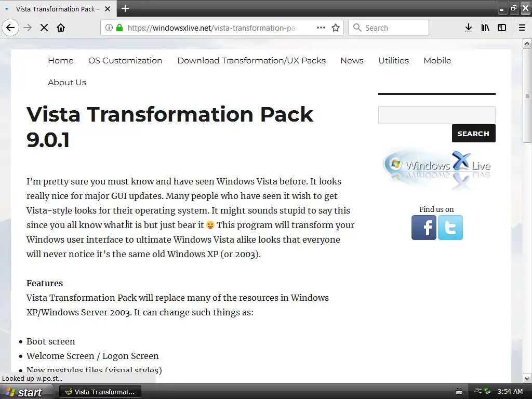Click the bold Features heading
Screen dimensions: 532x399
tap(45, 283)
